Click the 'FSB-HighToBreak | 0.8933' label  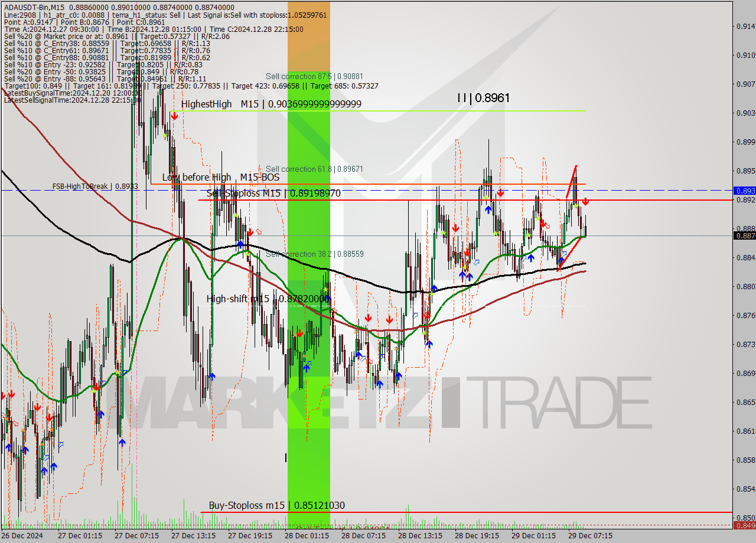[x=95, y=187]
